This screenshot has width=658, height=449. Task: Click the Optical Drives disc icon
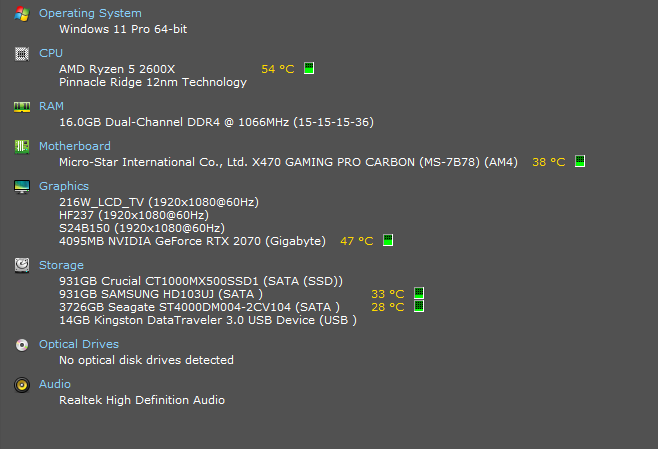[x=22, y=345]
